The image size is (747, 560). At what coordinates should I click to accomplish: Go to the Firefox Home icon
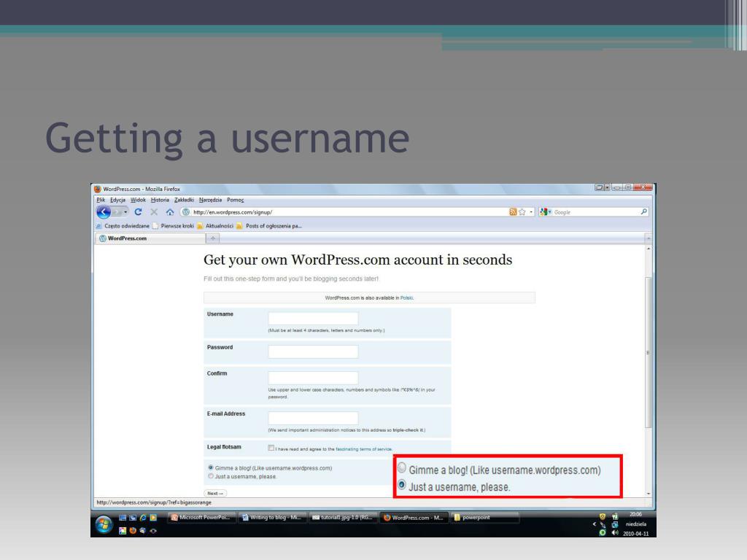(170, 212)
